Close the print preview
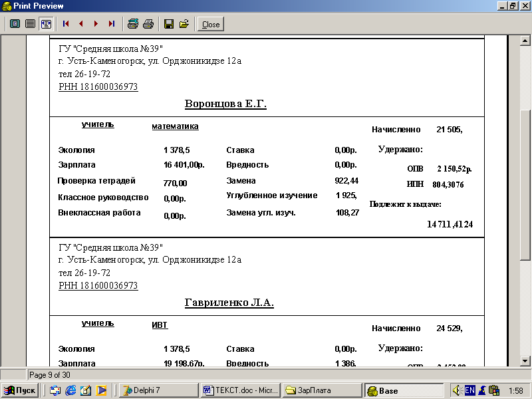Screen dimensions: 532x399 tap(211, 24)
